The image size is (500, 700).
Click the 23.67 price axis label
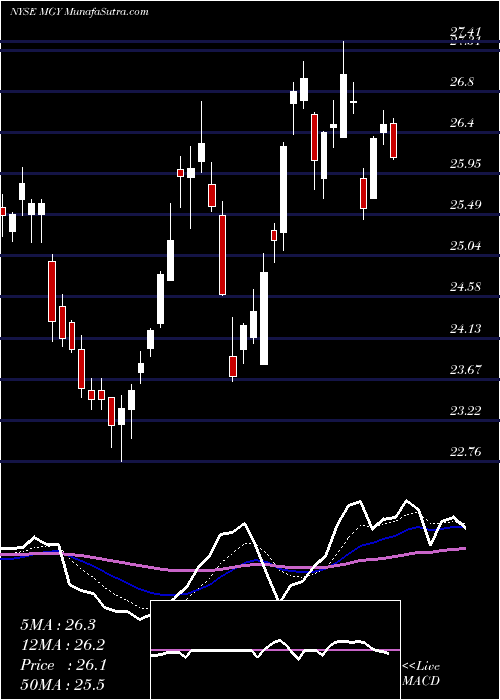pyautogui.click(x=468, y=369)
